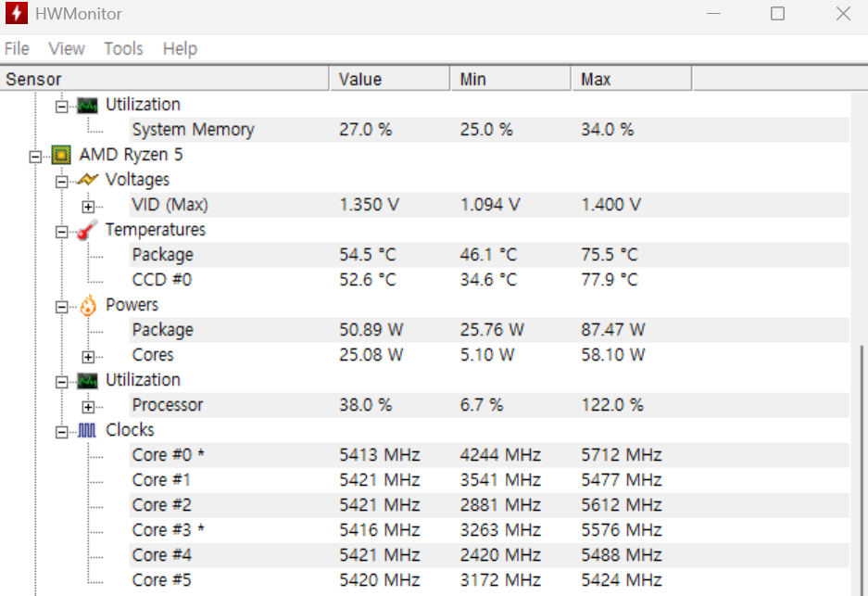
Task: Expand the Processor utilization entry
Action: [x=88, y=407]
